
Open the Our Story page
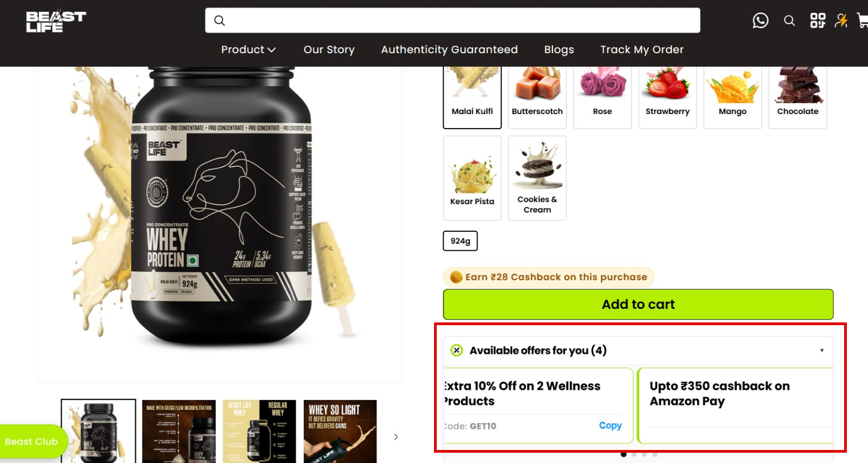[329, 49]
